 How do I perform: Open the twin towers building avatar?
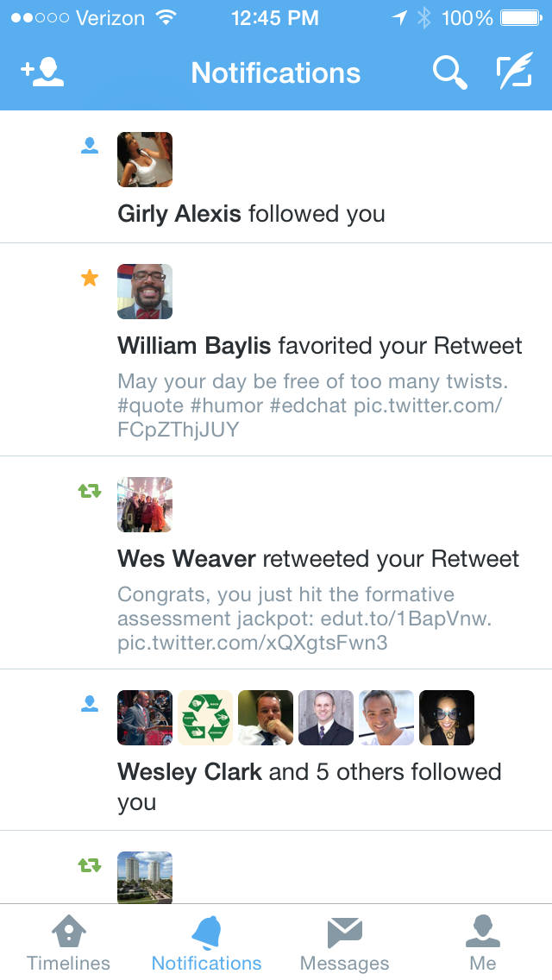(x=145, y=877)
